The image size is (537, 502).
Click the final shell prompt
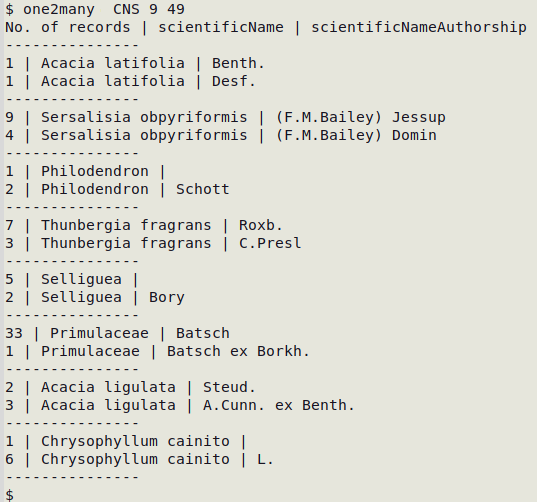10,495
